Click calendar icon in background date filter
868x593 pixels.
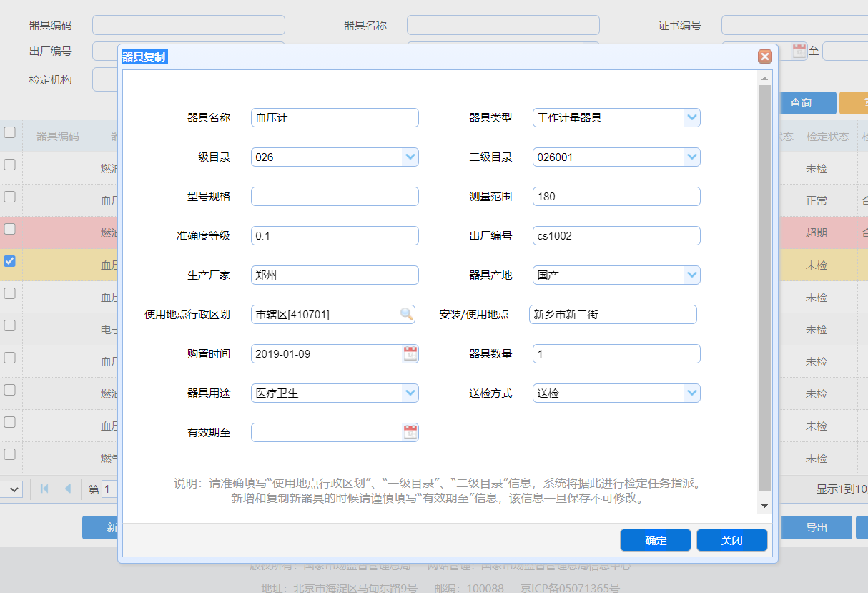[799, 51]
